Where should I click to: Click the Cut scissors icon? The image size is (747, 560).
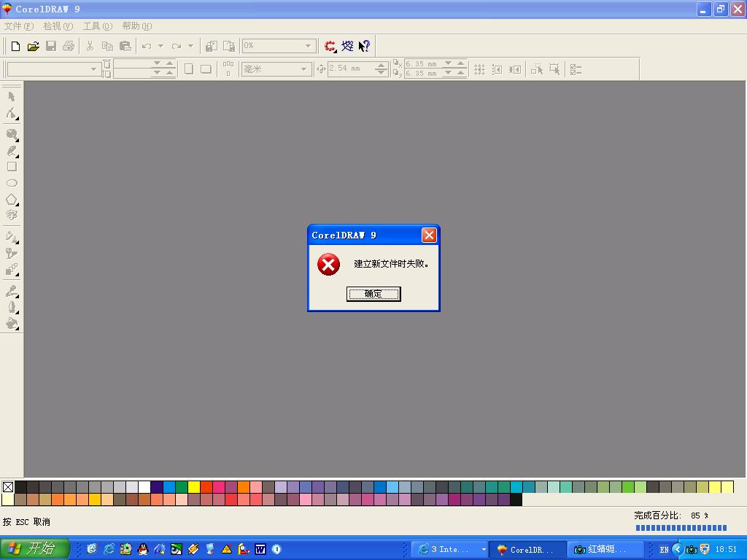[90, 46]
